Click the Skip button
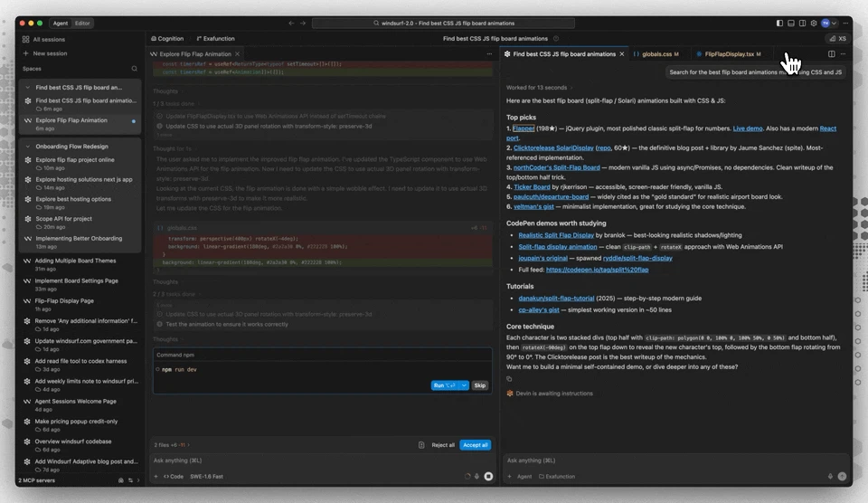868x503 pixels. tap(480, 385)
